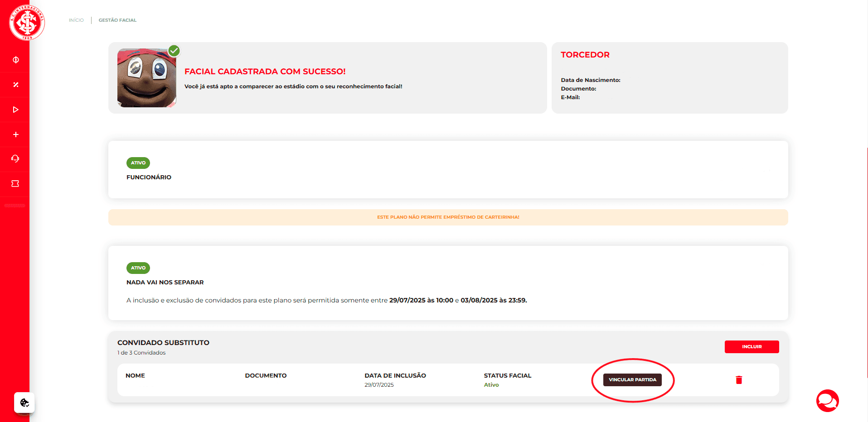Click the registered facial photo thumbnail
Image resolution: width=868 pixels, height=422 pixels.
[x=146, y=78]
